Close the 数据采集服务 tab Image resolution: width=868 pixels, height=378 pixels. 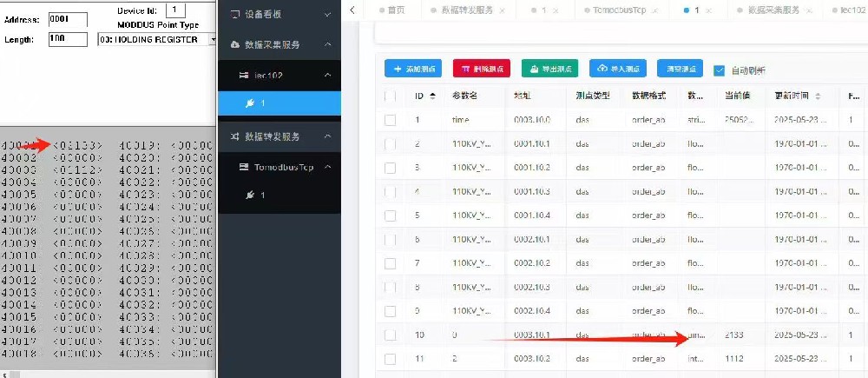[808, 10]
